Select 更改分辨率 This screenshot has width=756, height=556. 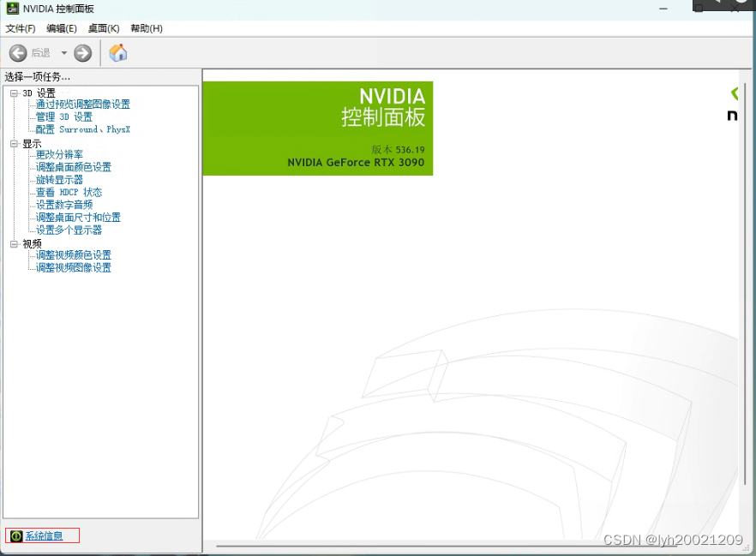pyautogui.click(x=60, y=154)
